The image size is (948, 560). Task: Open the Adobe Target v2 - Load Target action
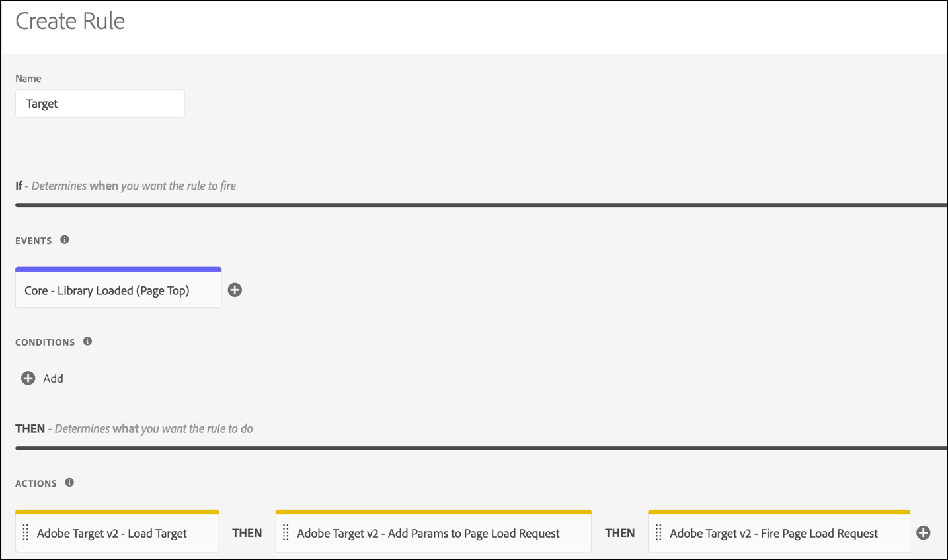pyautogui.click(x=117, y=532)
